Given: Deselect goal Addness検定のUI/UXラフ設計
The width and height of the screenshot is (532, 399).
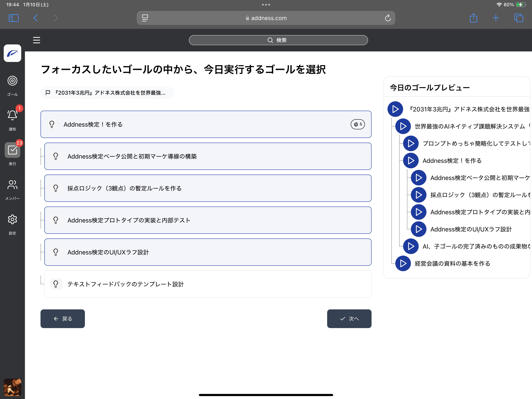Looking at the screenshot, I should click(x=208, y=252).
